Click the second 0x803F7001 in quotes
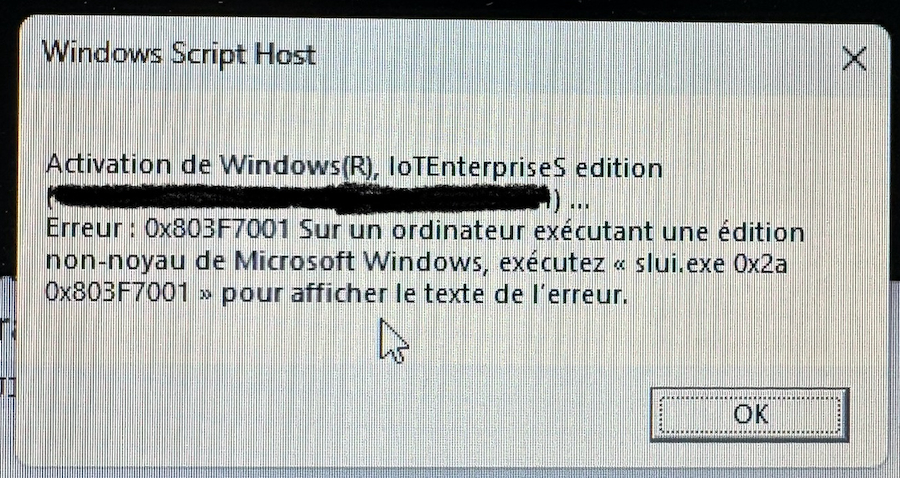Screen dimensions: 900x478 point(117,293)
